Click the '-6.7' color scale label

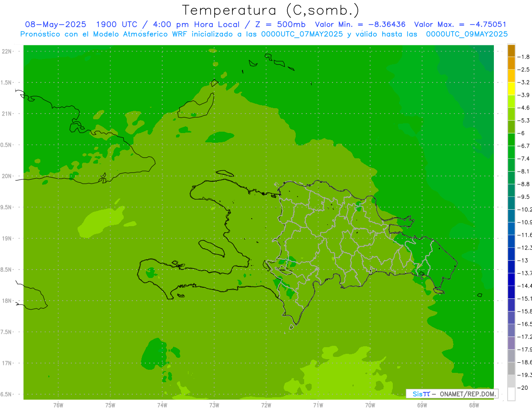(x=524, y=146)
